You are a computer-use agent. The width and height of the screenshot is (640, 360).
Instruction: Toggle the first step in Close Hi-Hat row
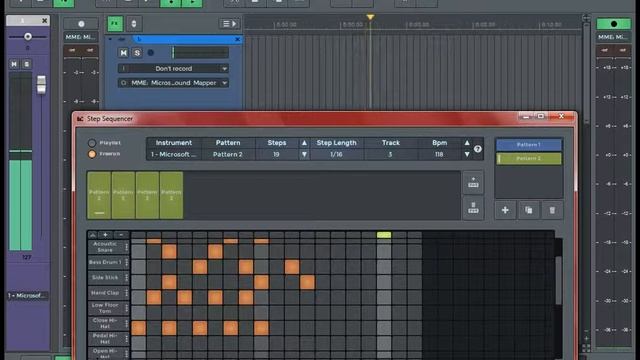click(139, 328)
